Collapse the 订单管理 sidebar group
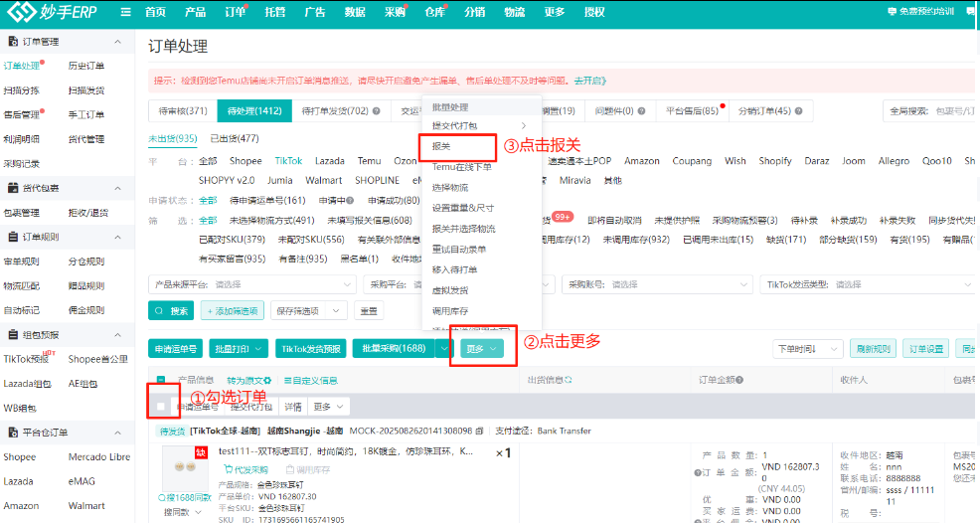This screenshot has width=980, height=523. point(117,42)
